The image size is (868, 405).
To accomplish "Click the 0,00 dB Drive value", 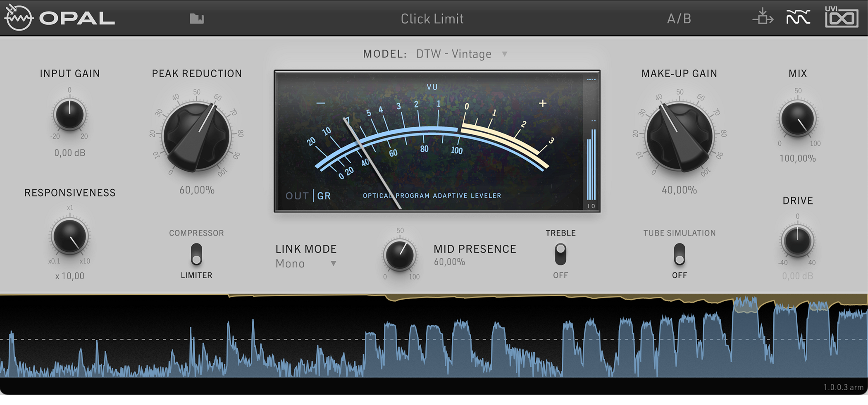I will click(x=798, y=276).
